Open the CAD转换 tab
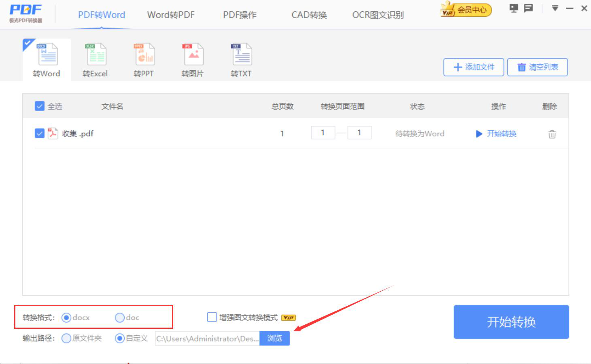The height and width of the screenshot is (364, 591). point(309,15)
